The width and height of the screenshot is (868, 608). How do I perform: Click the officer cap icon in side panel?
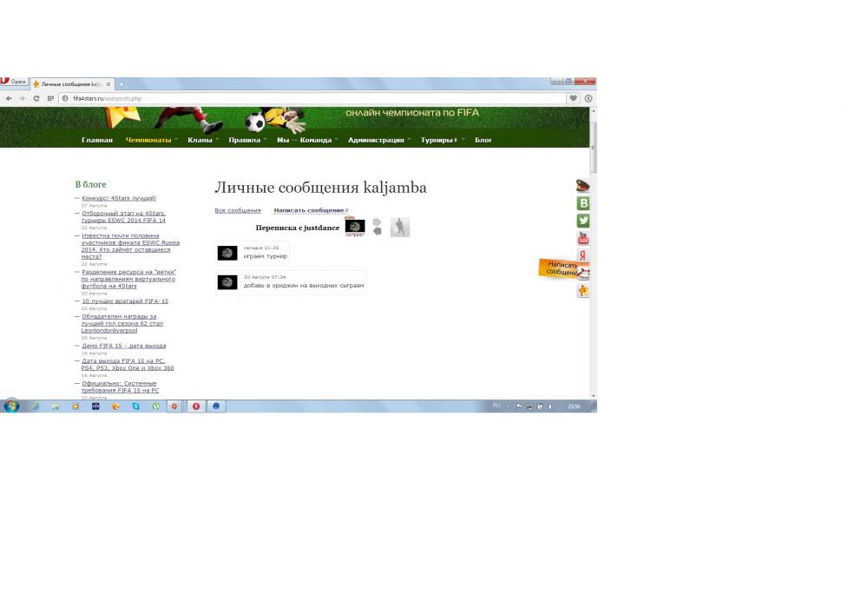(x=583, y=186)
